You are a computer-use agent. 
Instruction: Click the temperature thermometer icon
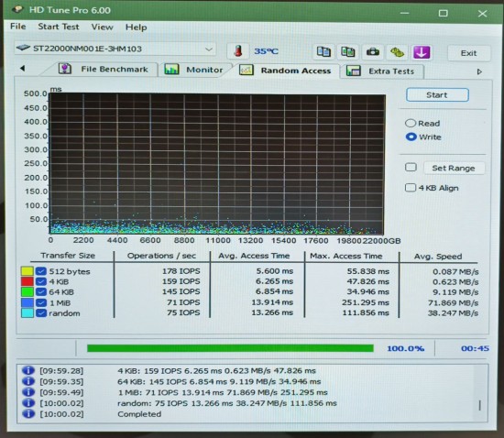coord(238,51)
